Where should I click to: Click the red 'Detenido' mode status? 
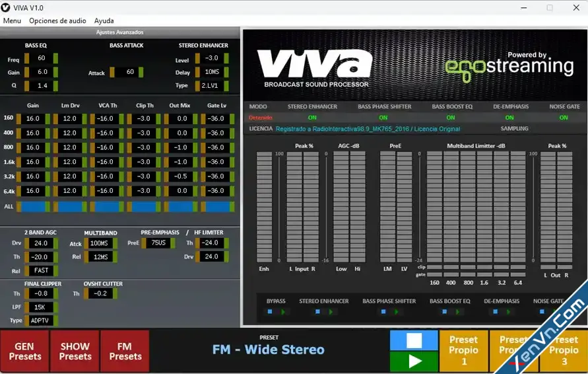click(x=260, y=118)
